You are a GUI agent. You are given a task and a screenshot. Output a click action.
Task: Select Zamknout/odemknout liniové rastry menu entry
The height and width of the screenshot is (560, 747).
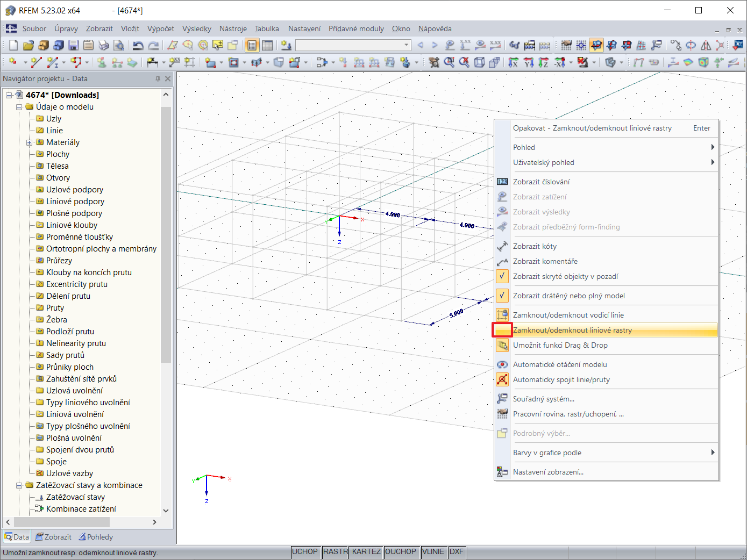572,330
